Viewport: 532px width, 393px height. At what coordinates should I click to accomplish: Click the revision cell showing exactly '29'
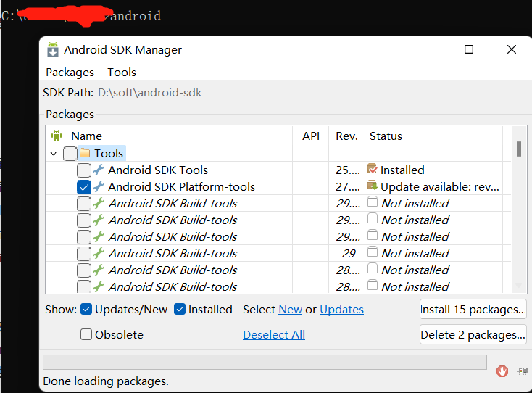[349, 253]
